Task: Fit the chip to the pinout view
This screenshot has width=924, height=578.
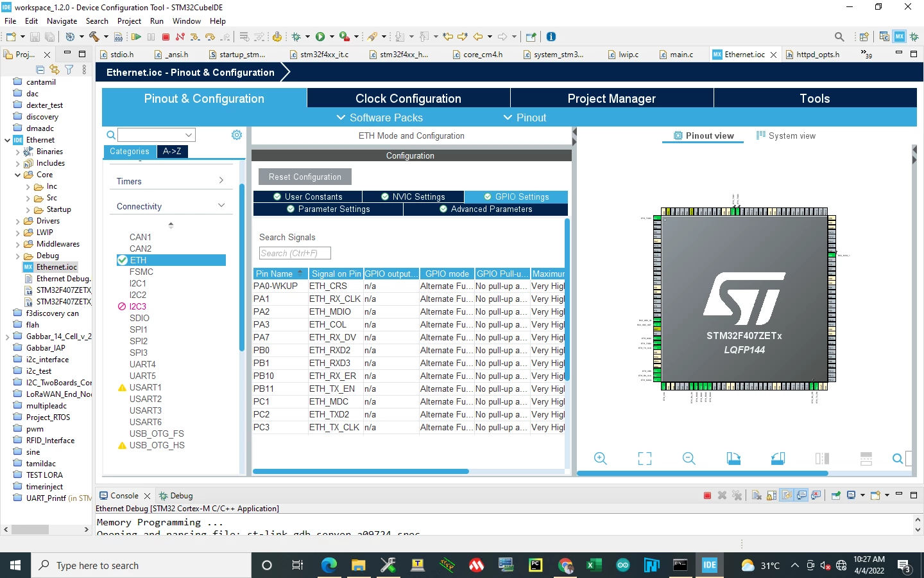Action: (645, 459)
